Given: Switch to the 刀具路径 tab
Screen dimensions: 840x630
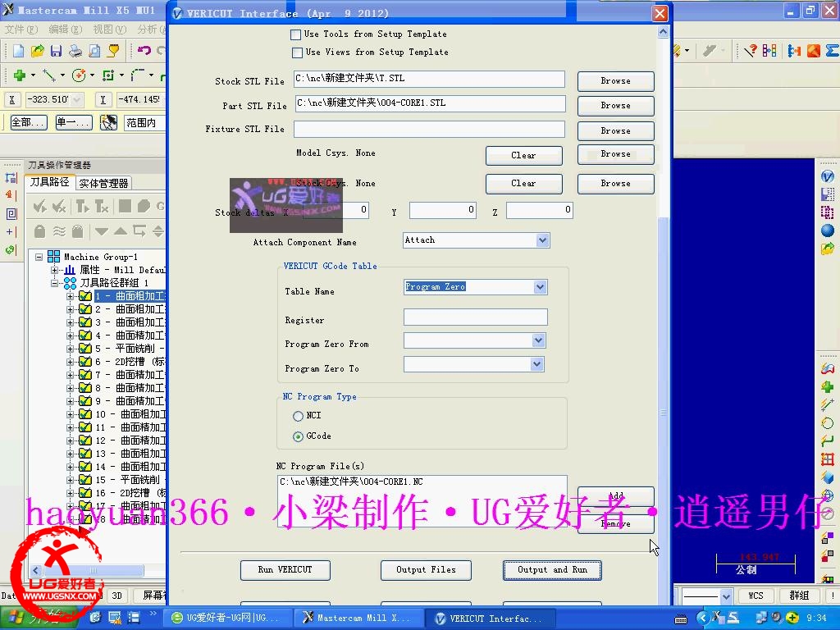Looking at the screenshot, I should pos(49,182).
